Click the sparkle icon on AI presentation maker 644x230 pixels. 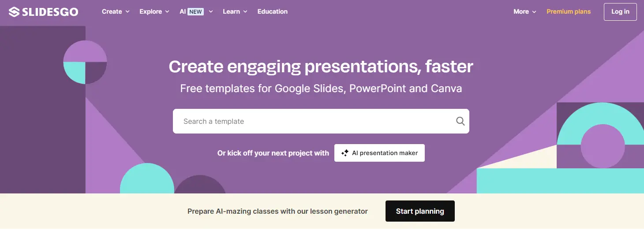click(x=345, y=153)
